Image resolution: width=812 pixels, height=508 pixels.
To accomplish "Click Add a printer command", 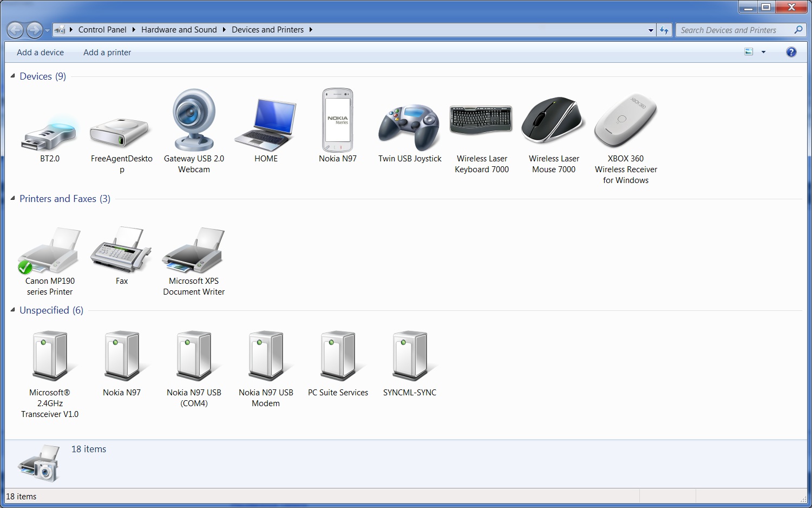I will point(107,53).
